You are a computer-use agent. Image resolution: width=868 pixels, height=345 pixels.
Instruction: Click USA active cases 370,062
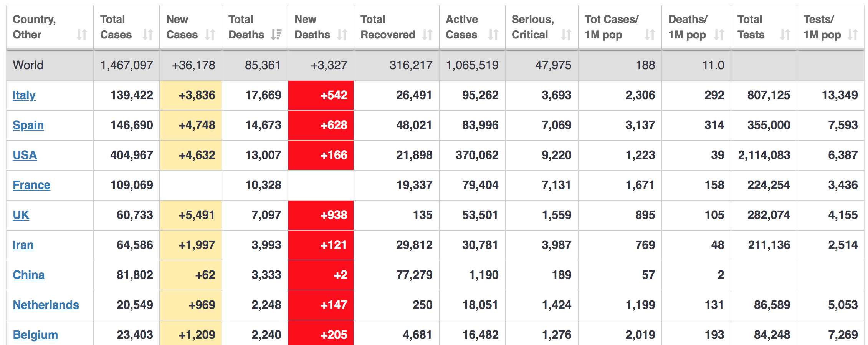coord(477,155)
